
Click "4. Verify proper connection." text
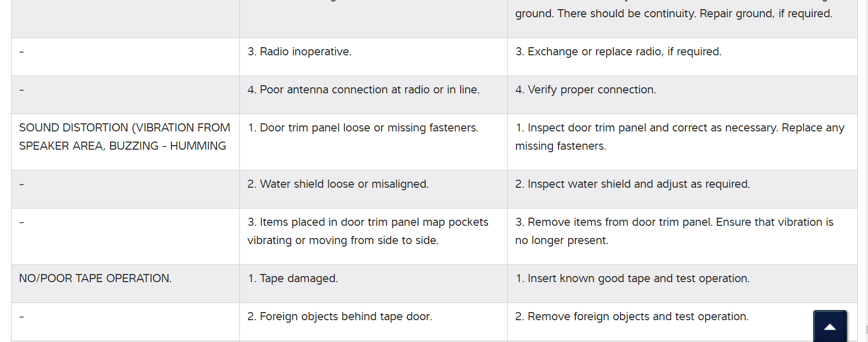585,90
